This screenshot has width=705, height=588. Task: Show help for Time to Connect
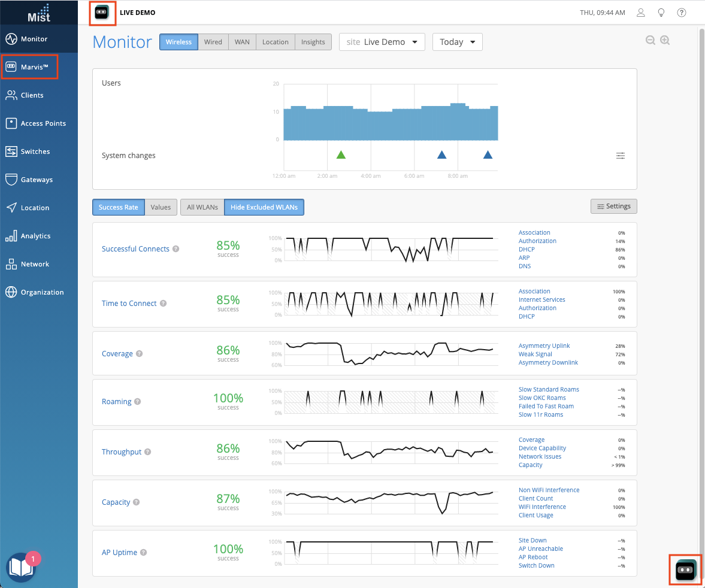[x=163, y=304]
